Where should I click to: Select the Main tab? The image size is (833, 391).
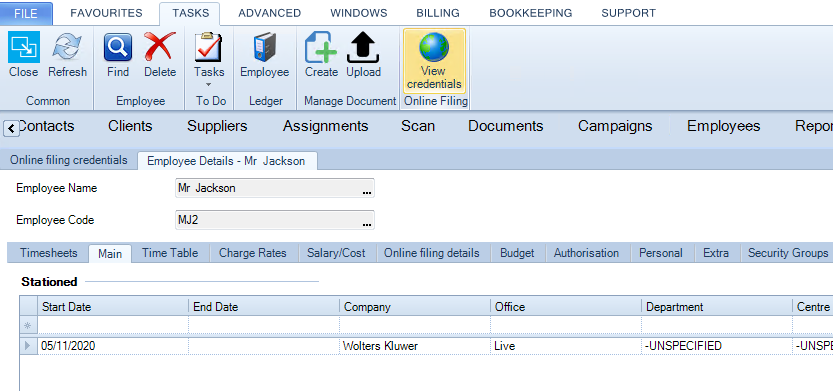click(x=110, y=253)
